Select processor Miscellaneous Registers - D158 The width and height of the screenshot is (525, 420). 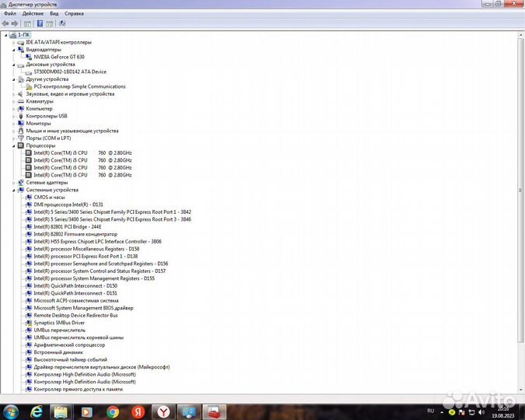coord(86,249)
